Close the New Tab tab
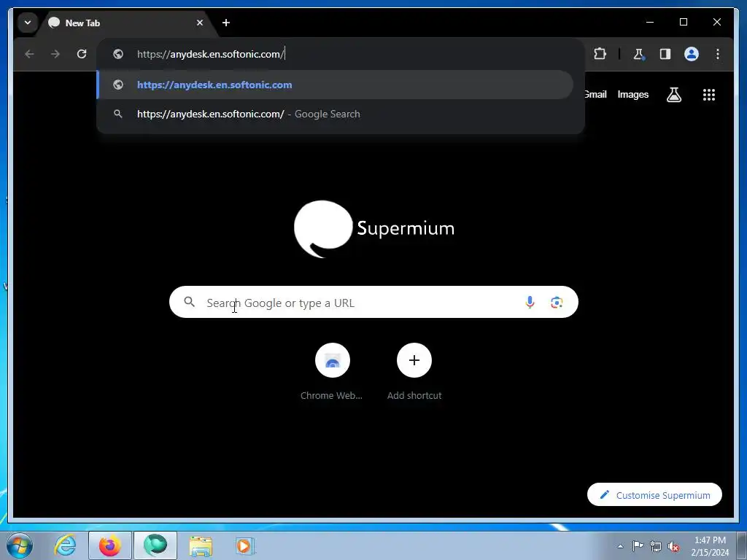 [x=200, y=23]
